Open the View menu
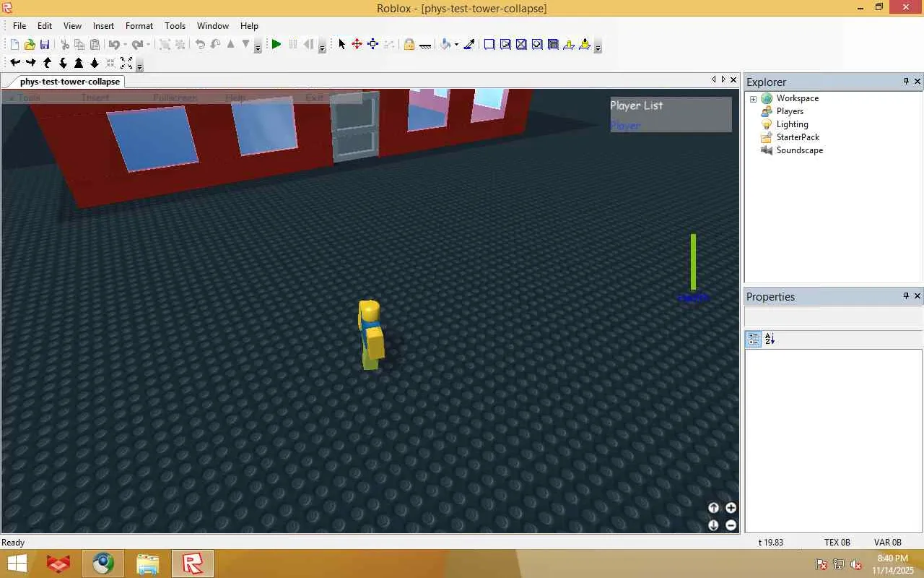924x578 pixels. pos(72,25)
